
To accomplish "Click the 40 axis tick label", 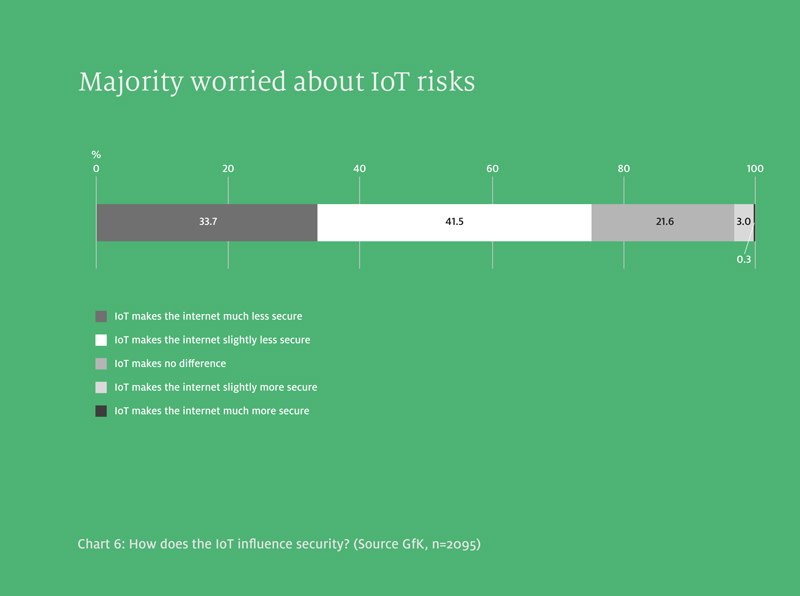I will point(359,168).
